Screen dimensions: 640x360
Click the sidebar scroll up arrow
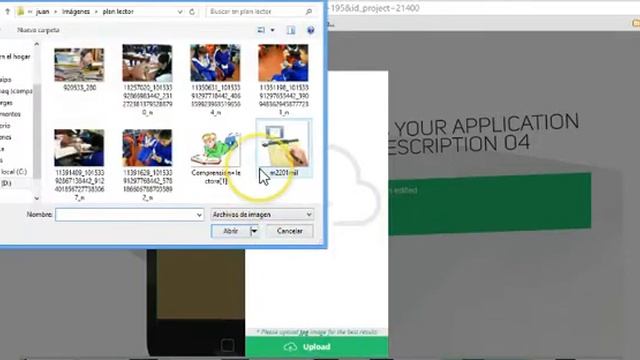click(x=37, y=44)
